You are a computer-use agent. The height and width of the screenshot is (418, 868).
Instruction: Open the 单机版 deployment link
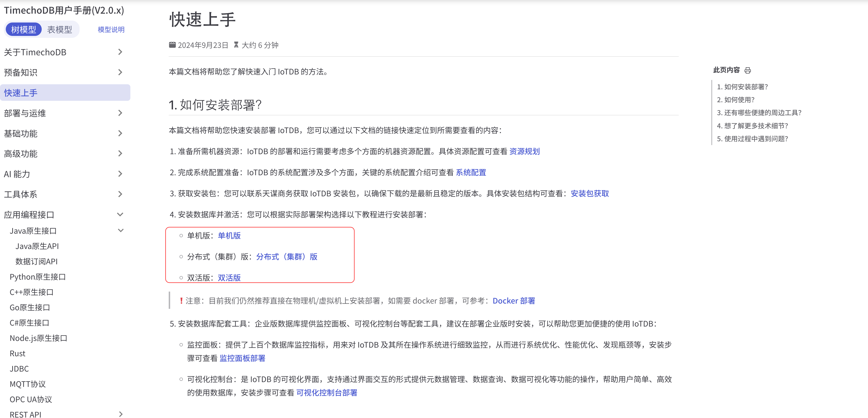(229, 236)
